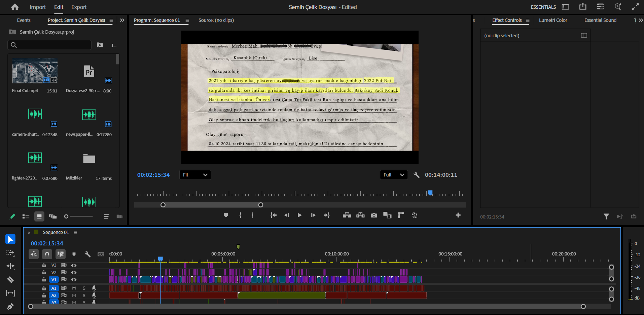Open the Export tab
The image size is (644, 315).
click(79, 7)
